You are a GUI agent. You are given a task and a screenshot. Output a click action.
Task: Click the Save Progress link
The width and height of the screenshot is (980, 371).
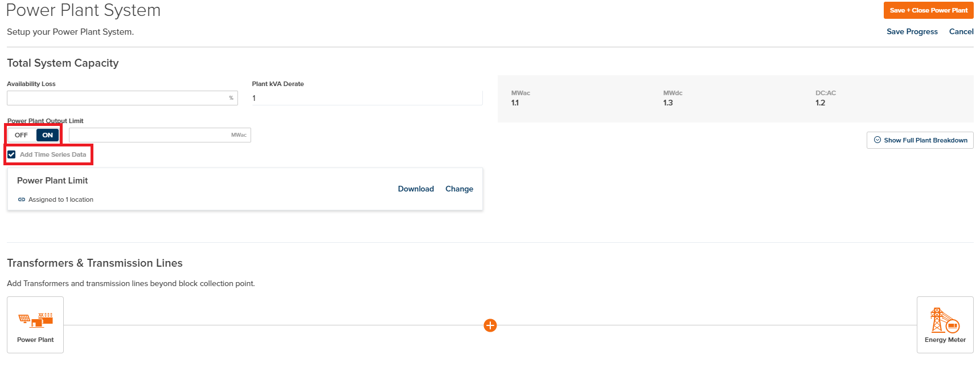[912, 32]
